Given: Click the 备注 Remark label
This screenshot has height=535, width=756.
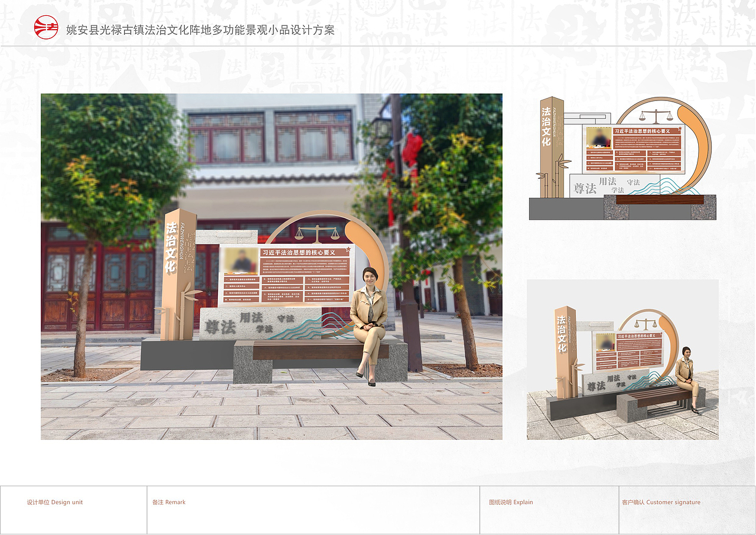Looking at the screenshot, I should [x=169, y=503].
